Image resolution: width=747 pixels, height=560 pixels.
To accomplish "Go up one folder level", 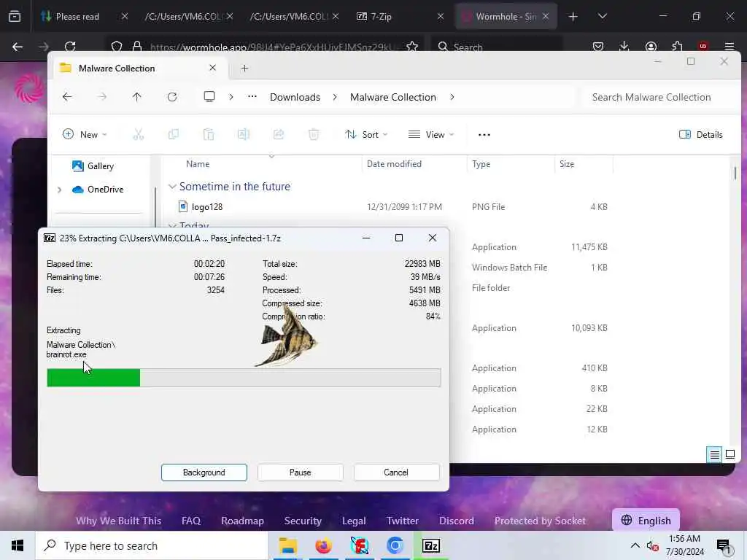I will (x=136, y=97).
